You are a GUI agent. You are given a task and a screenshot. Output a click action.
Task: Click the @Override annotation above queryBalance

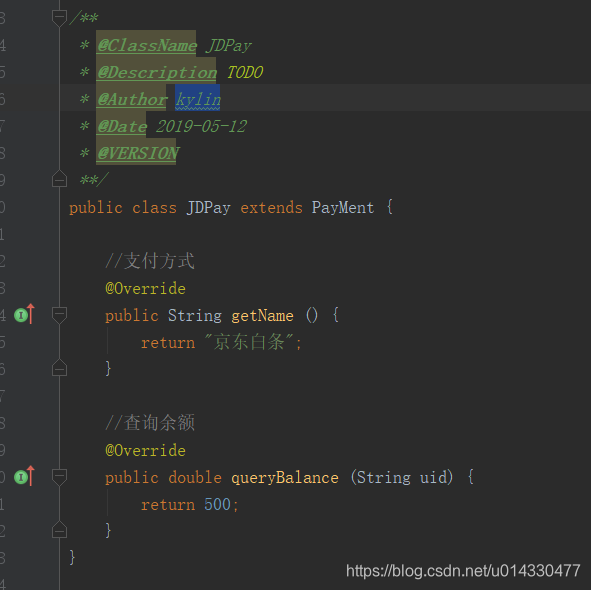point(145,451)
